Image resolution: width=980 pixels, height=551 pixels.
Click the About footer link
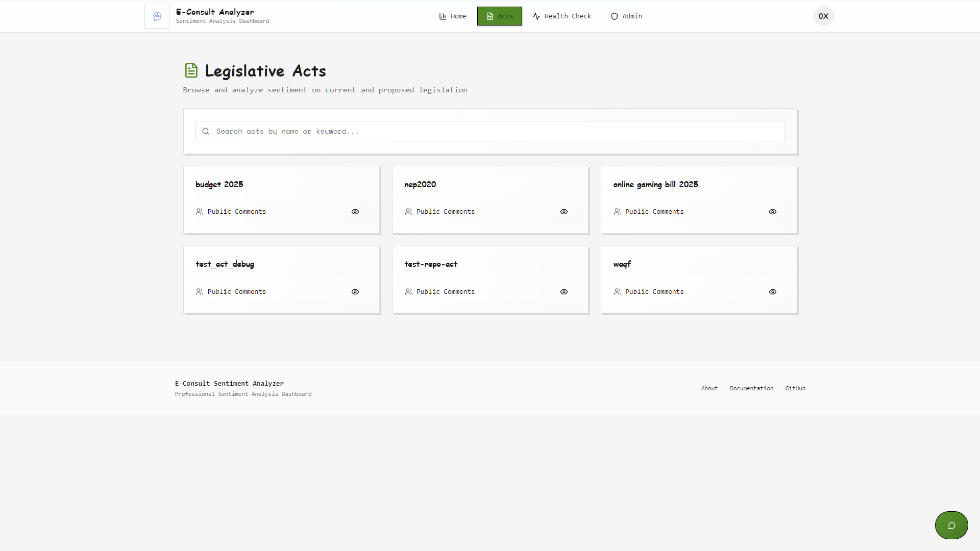709,388
